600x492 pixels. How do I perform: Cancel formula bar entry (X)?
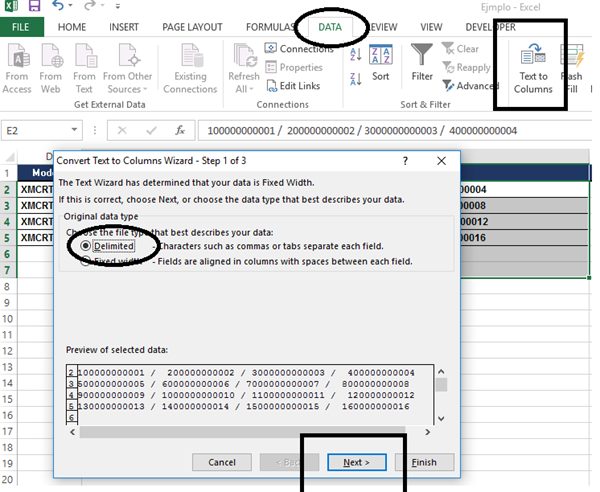(x=122, y=130)
